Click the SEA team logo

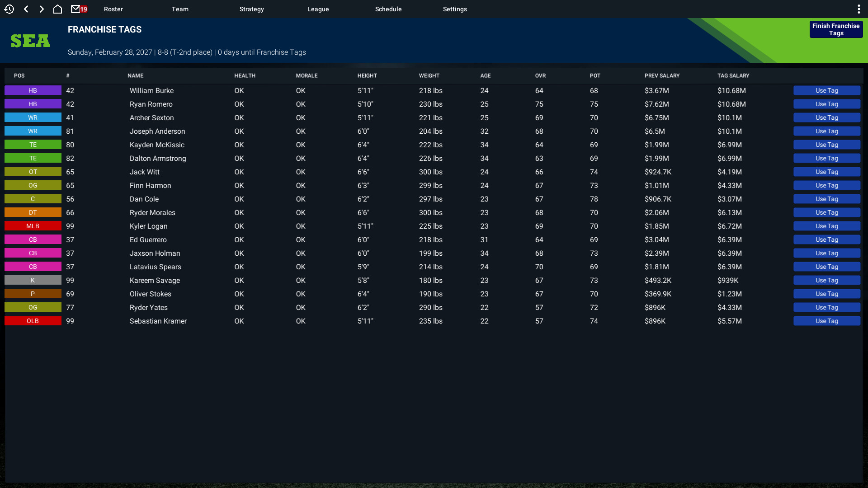click(30, 40)
